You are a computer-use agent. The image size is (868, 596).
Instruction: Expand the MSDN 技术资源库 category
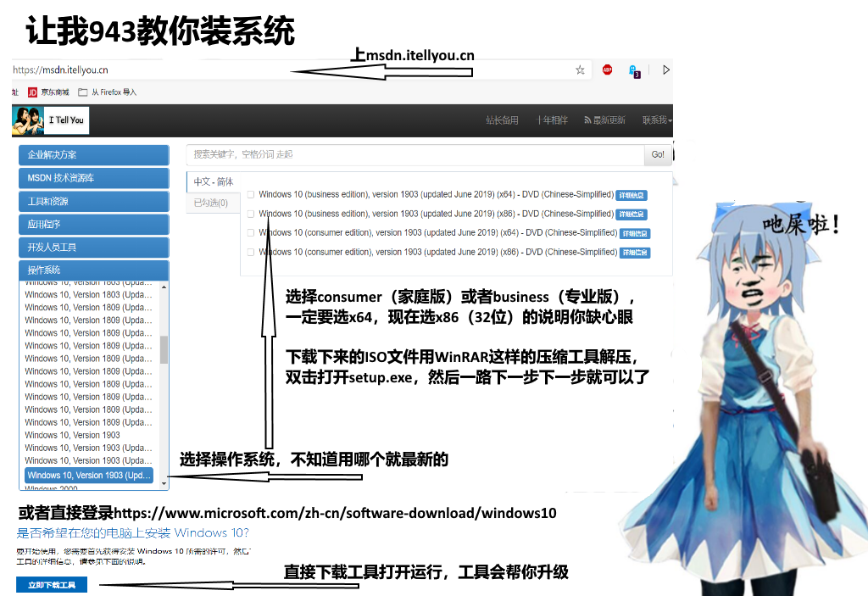[93, 178]
